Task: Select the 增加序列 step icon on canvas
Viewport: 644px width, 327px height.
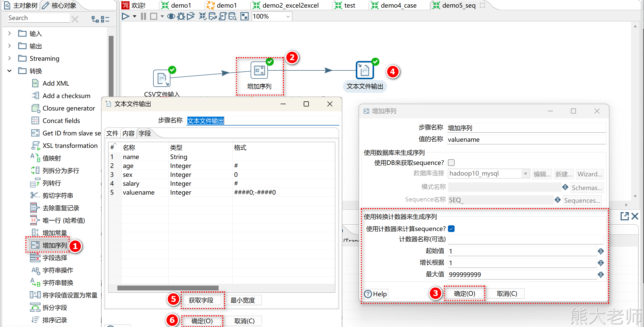Action: (x=259, y=70)
